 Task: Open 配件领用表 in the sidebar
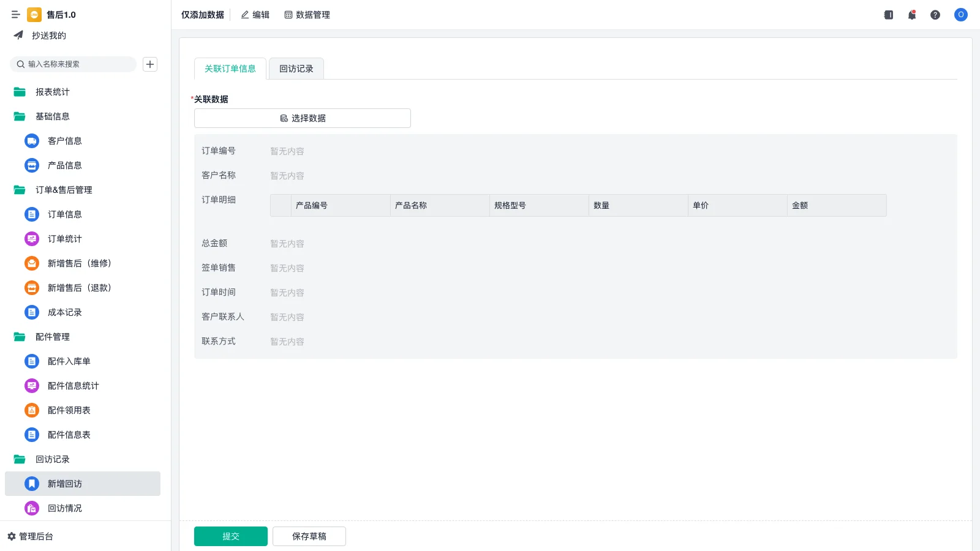69,410
